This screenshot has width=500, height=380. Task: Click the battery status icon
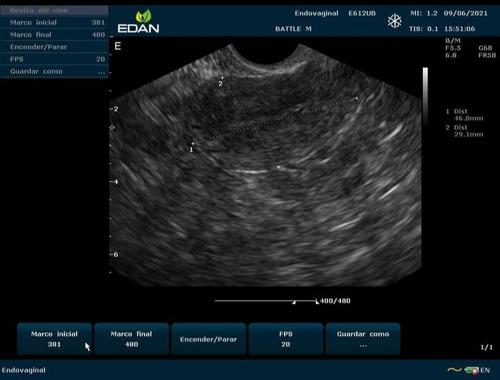[471, 370]
